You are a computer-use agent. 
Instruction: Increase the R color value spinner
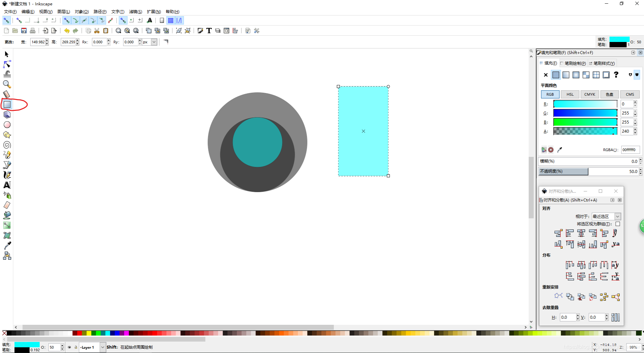[635, 102]
